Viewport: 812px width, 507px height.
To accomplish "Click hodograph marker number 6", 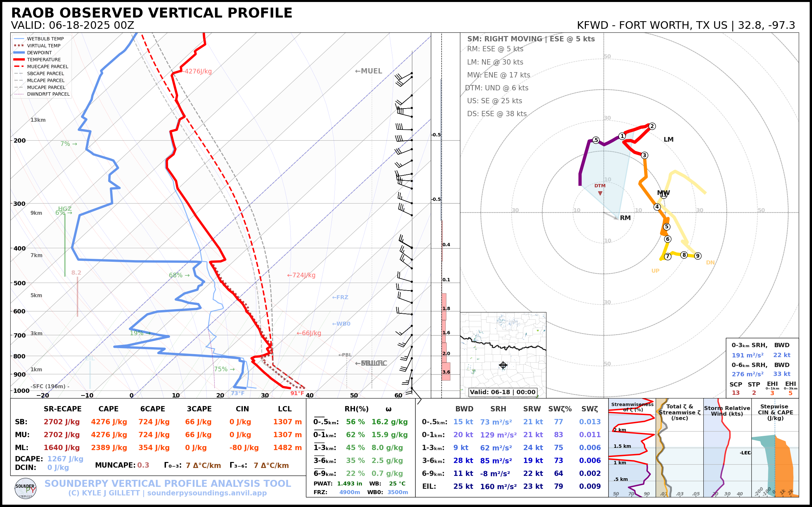I will click(x=668, y=239).
